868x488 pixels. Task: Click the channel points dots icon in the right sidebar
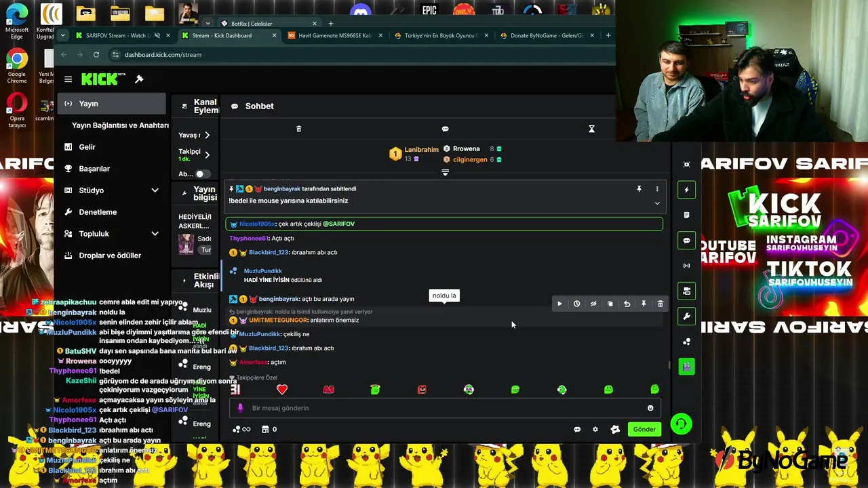[x=686, y=342]
